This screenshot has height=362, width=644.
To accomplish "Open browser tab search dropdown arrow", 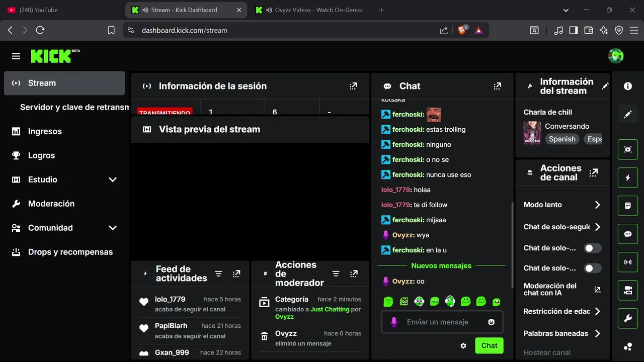I will 566,10.
